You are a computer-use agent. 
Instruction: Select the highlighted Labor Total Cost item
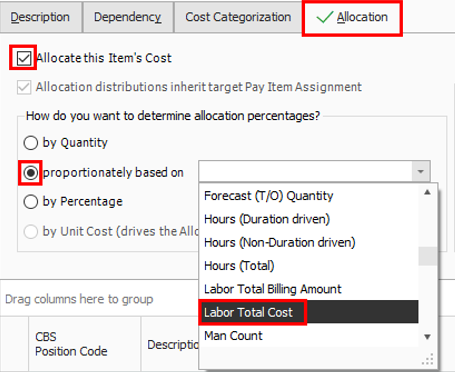(308, 312)
